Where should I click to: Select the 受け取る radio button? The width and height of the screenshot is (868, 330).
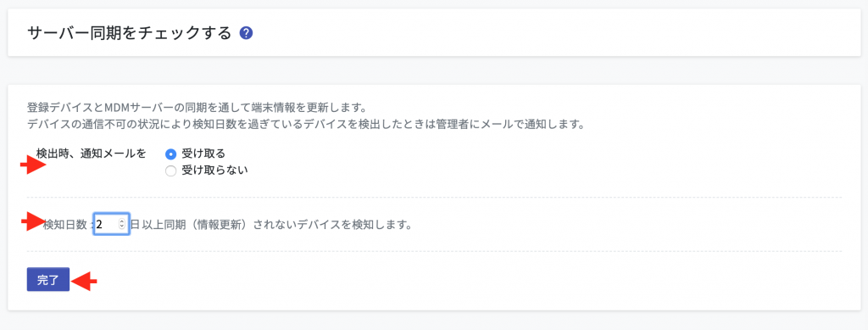[171, 154]
